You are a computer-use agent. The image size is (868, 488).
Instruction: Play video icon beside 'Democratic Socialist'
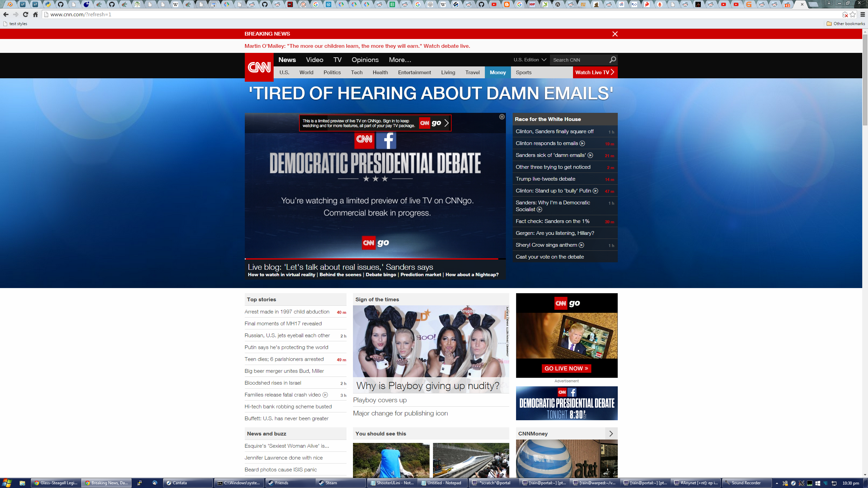point(539,209)
